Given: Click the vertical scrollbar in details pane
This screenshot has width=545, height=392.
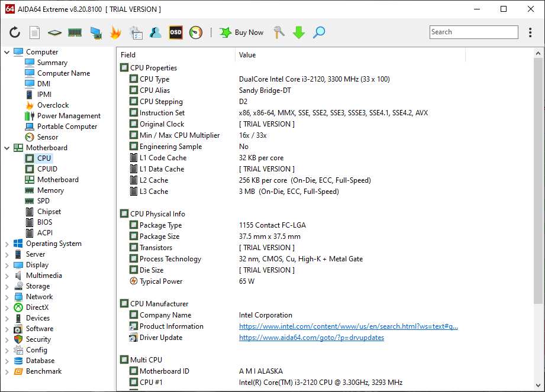Looking at the screenshot, I should coord(538,177).
